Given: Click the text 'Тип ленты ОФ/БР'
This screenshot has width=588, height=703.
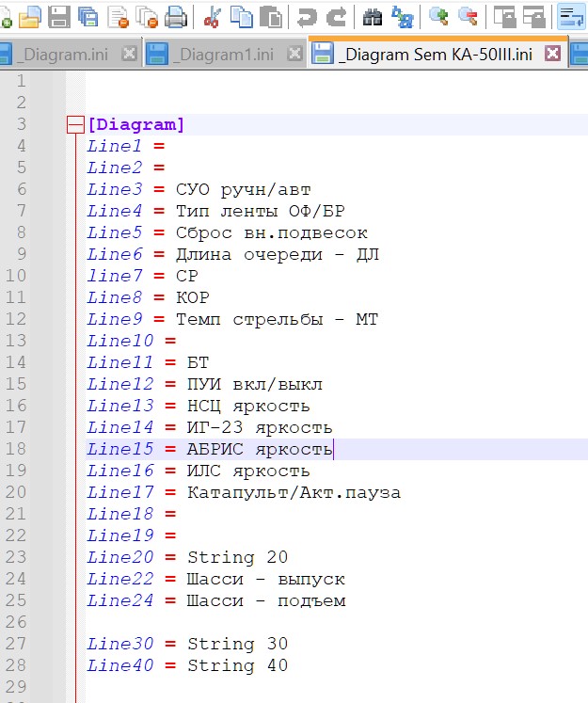Looking at the screenshot, I should coord(261,211).
